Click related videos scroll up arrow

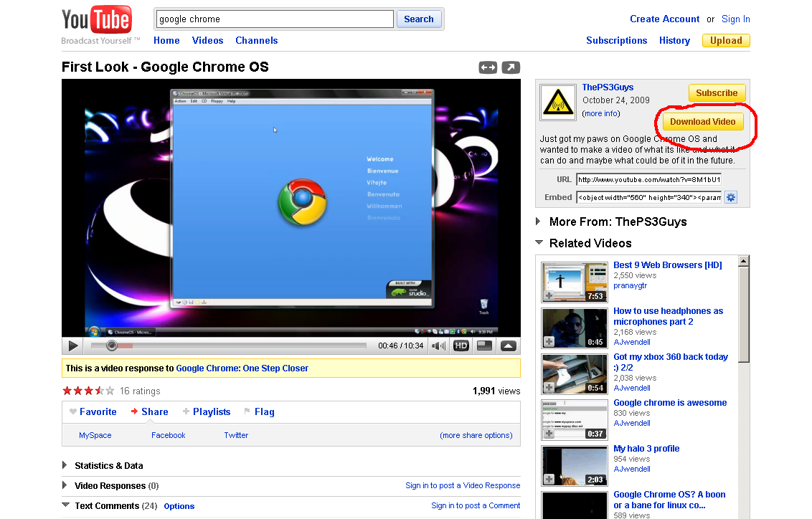tap(744, 261)
